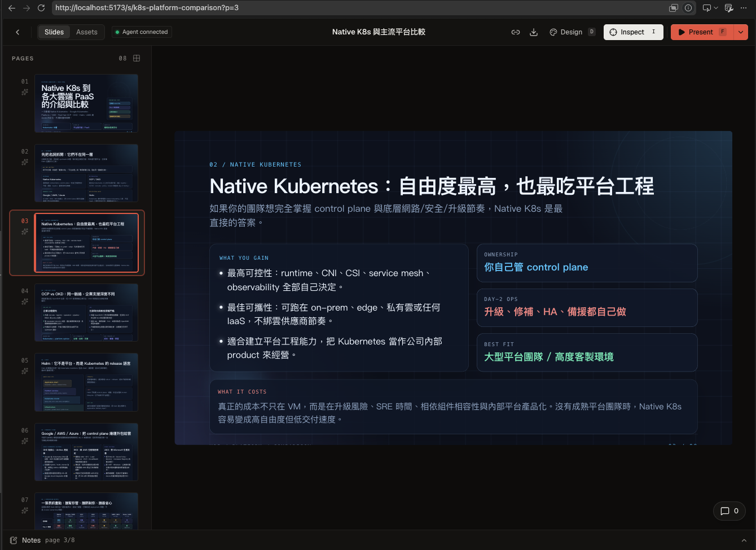
Task: Expand the Present options dropdown arrow
Action: 741,32
